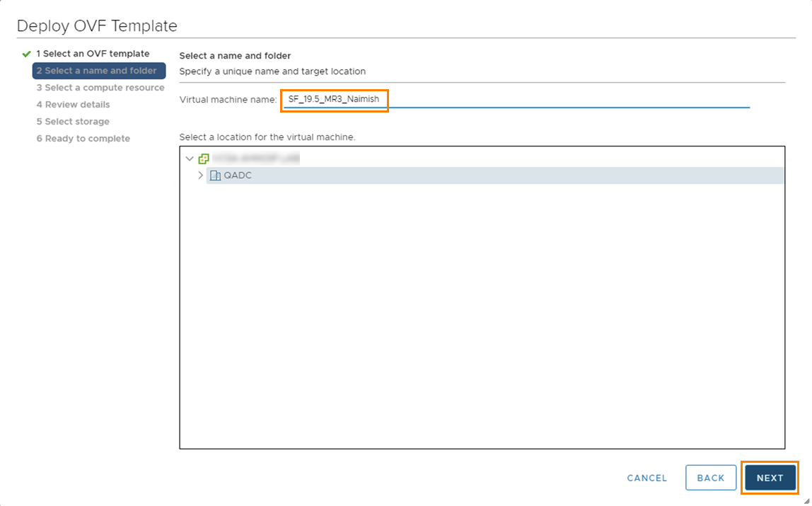Click CANCEL to abort the deployment
This screenshot has height=506, width=812.
646,478
